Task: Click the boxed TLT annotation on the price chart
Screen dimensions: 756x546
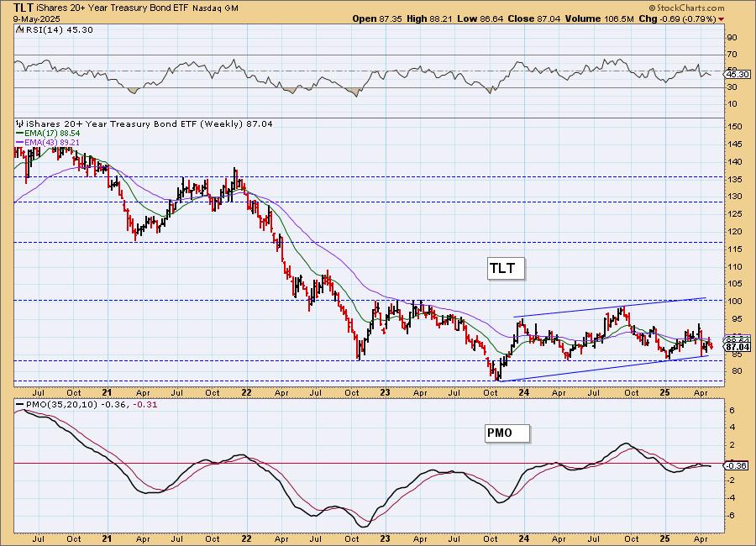Action: (506, 269)
